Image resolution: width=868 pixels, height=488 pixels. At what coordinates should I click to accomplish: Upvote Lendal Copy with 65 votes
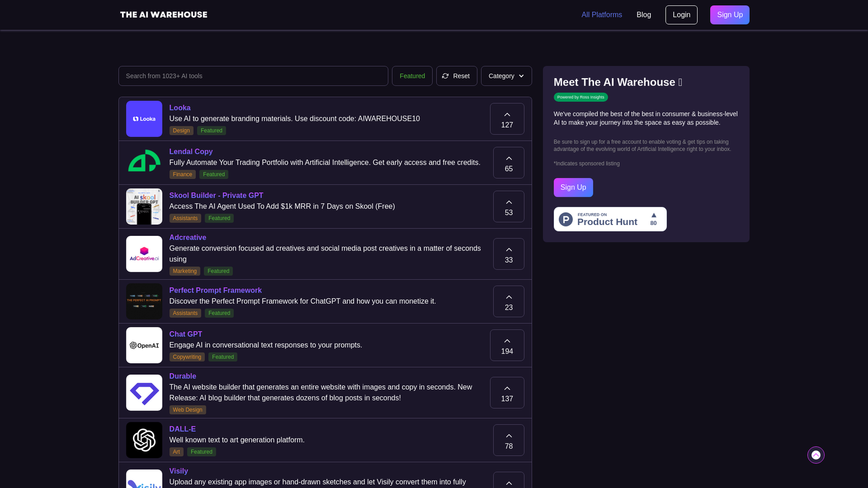[x=509, y=163]
